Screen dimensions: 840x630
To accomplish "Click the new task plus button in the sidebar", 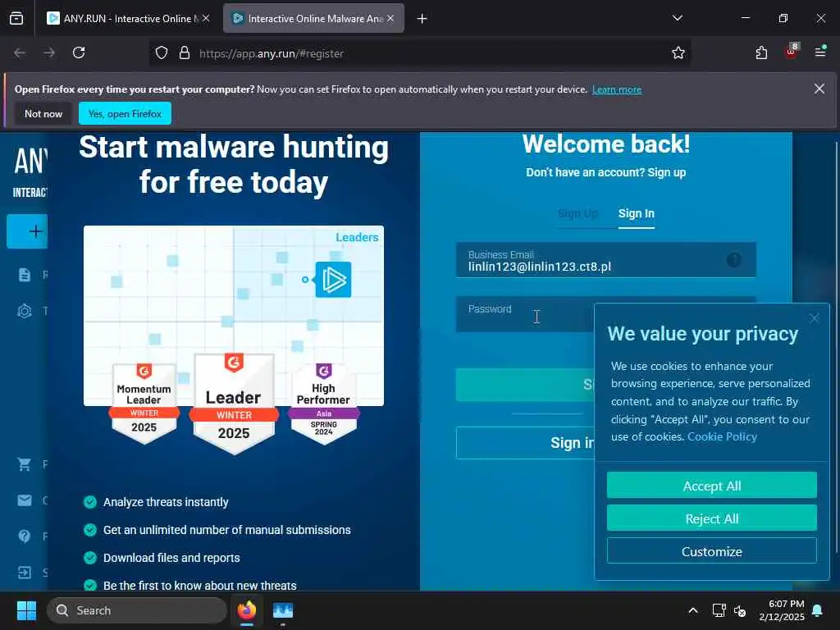I will tap(27, 231).
